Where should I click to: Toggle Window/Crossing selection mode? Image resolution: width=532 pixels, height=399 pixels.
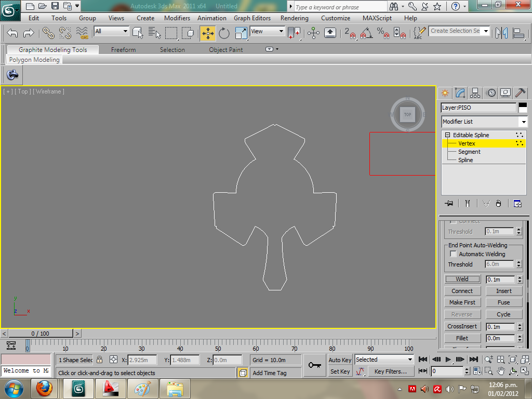coord(188,33)
